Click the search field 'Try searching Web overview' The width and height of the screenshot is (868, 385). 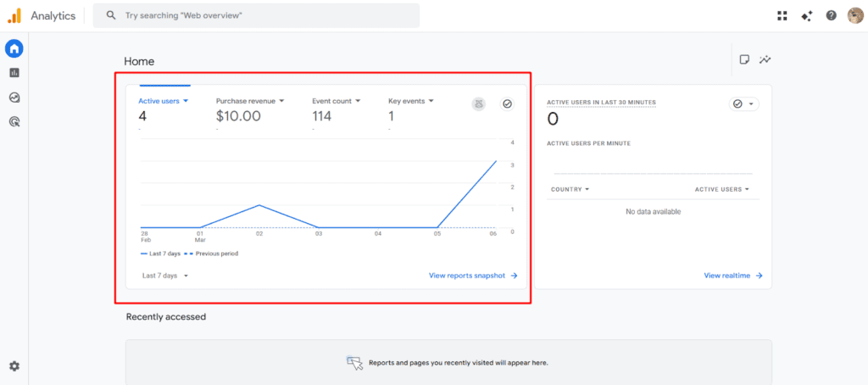point(256,15)
